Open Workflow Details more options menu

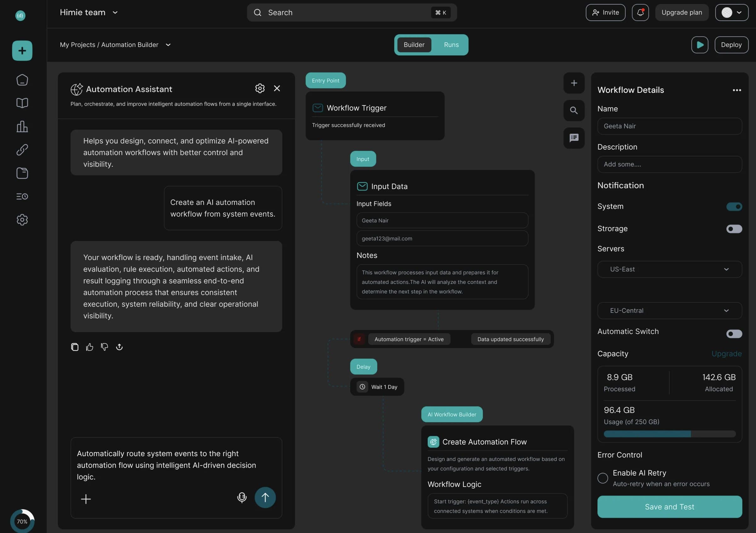coord(736,90)
